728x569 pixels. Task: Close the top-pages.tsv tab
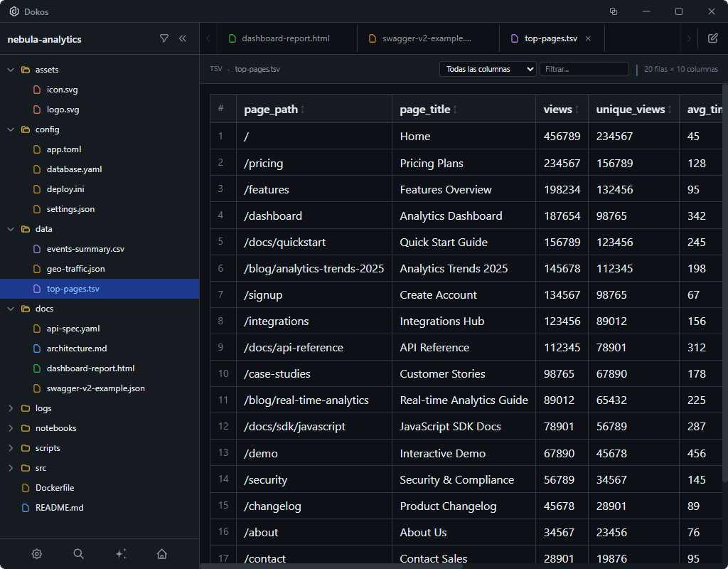tap(588, 38)
